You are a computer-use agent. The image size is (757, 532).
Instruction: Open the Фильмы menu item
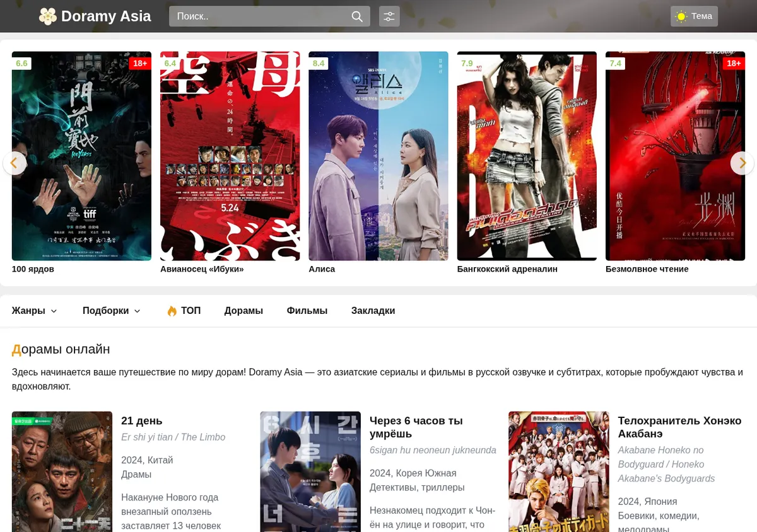click(307, 311)
